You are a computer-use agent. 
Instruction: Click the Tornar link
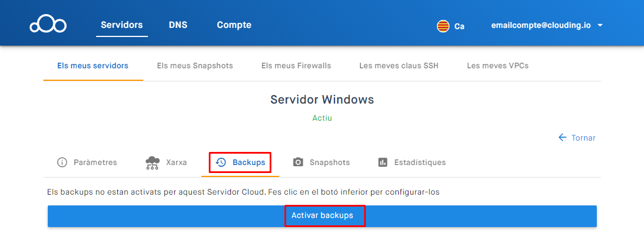[x=583, y=138]
